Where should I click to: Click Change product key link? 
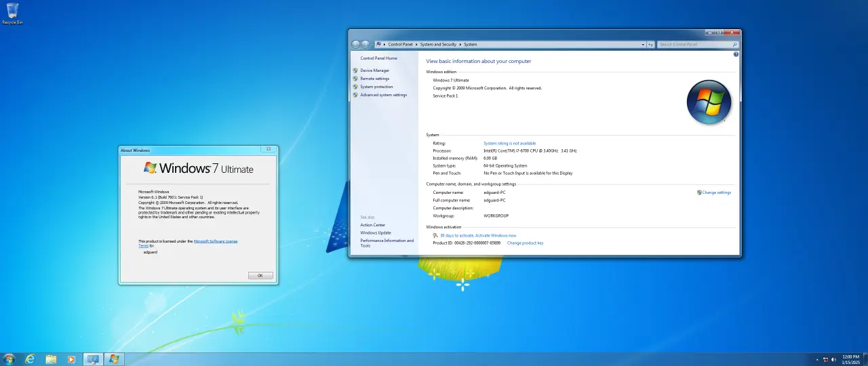tap(525, 243)
